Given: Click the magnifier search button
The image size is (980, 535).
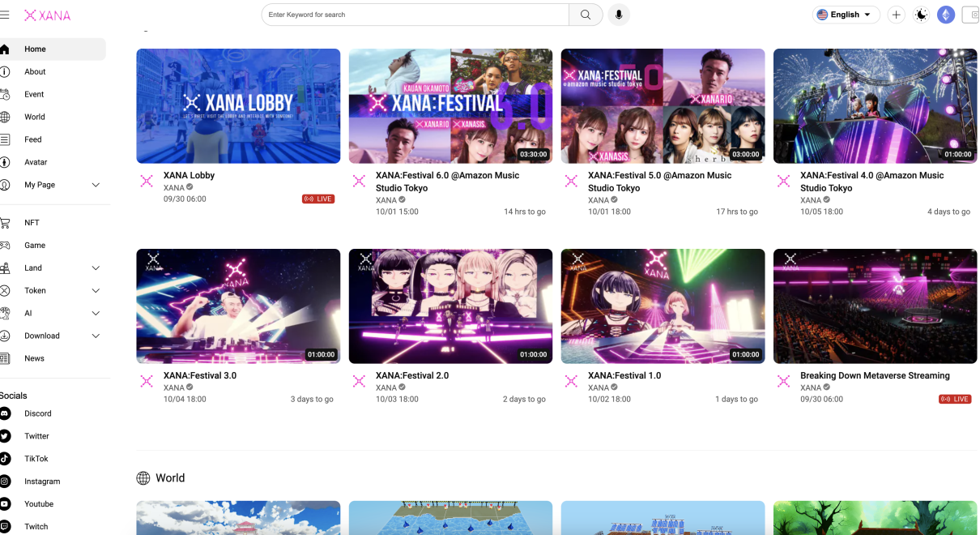Looking at the screenshot, I should [586, 15].
